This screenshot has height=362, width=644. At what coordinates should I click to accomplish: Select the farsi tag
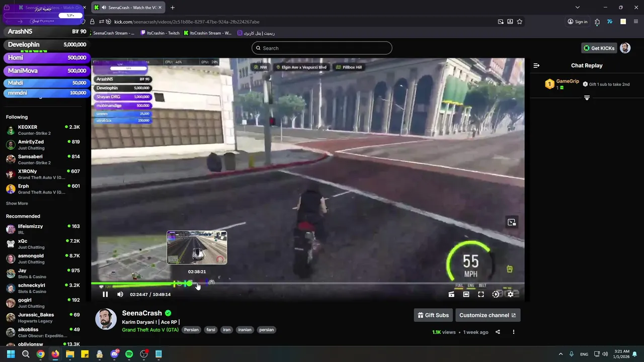click(x=211, y=330)
